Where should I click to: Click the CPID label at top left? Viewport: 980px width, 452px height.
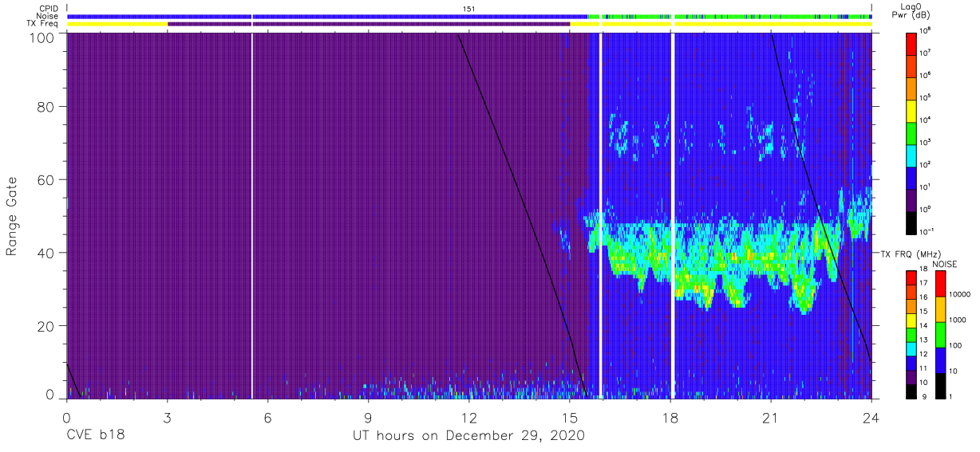[49, 9]
